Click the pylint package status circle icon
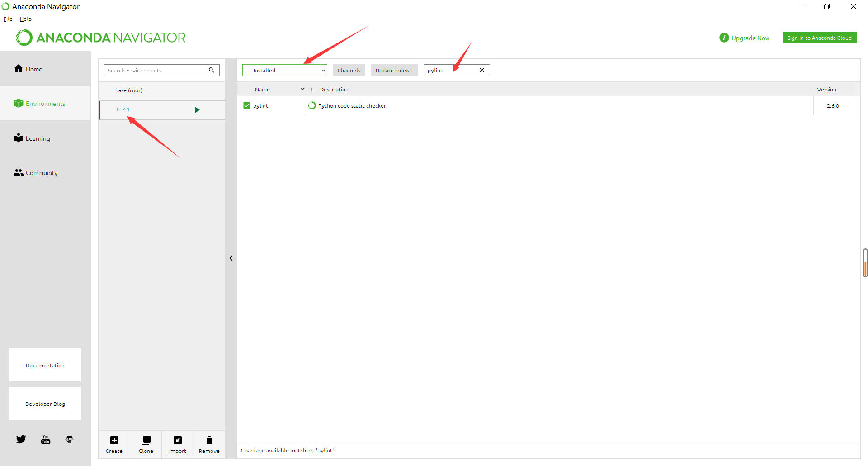This screenshot has width=868, height=466. pyautogui.click(x=312, y=105)
